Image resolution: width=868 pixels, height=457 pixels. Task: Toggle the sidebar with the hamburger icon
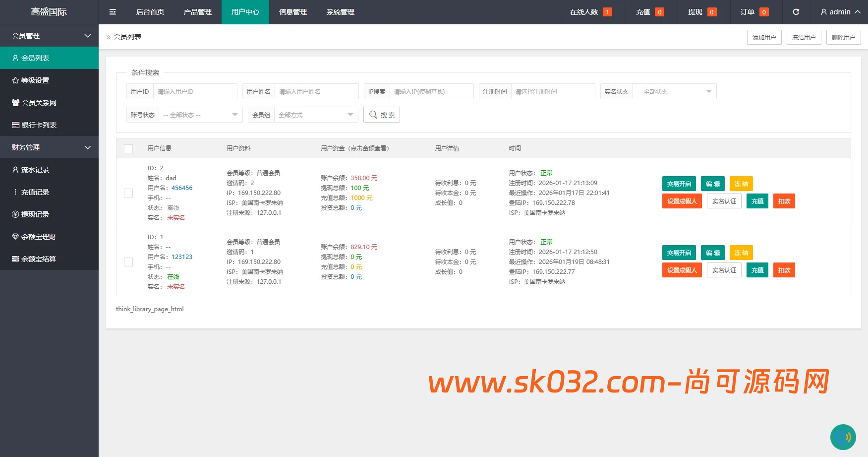pyautogui.click(x=112, y=11)
